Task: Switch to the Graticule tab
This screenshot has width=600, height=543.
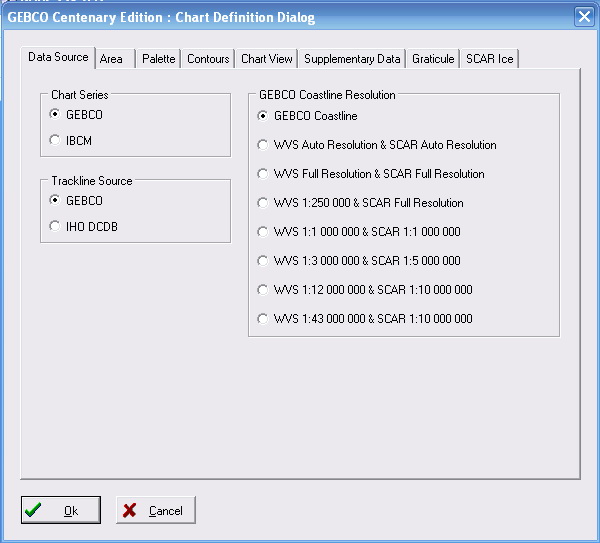Action: click(433, 59)
